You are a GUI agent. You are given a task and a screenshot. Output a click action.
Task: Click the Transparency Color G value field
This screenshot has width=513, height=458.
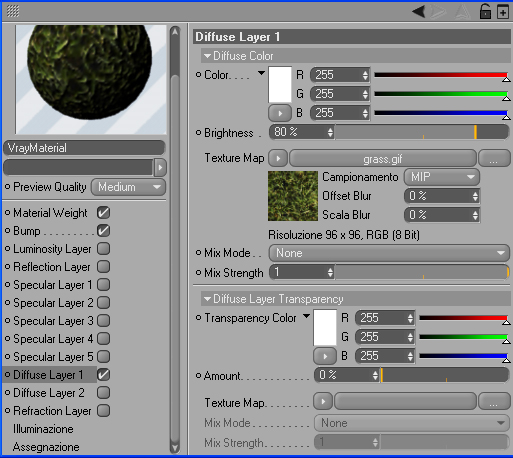pyautogui.click(x=385, y=337)
